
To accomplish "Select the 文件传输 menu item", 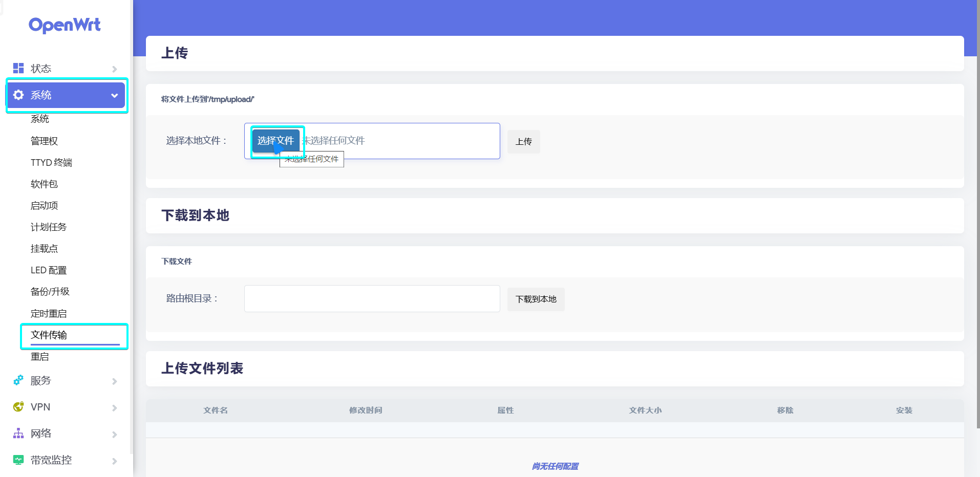I will click(49, 335).
